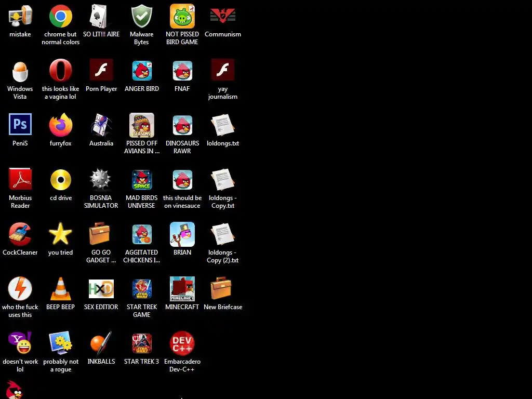Select the 'INKBALLS' orange ball icon

[x=101, y=343]
